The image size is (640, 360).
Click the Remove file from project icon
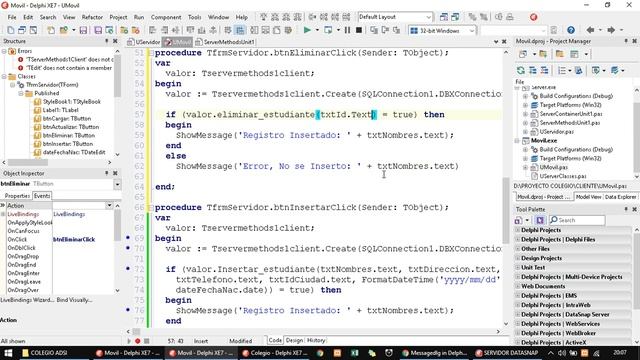click(136, 30)
